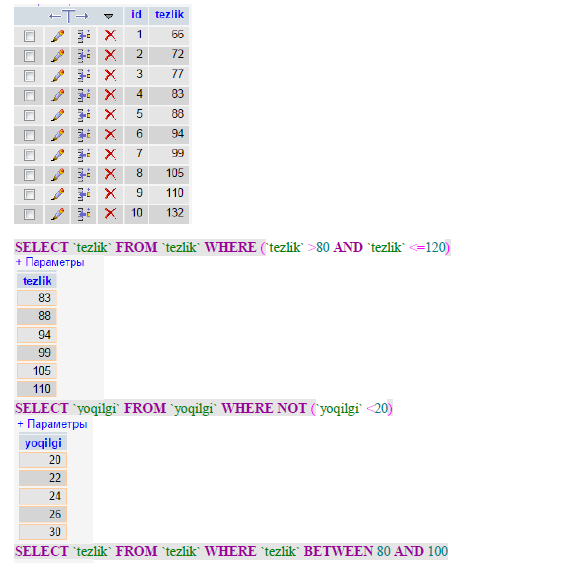The image size is (585, 563).
Task: Click inline edit icon for row id 2
Action: pyautogui.click(x=84, y=56)
